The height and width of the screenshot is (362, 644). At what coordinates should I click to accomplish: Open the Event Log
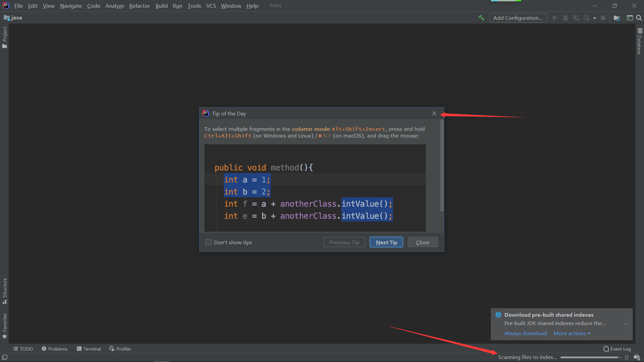[x=617, y=349]
